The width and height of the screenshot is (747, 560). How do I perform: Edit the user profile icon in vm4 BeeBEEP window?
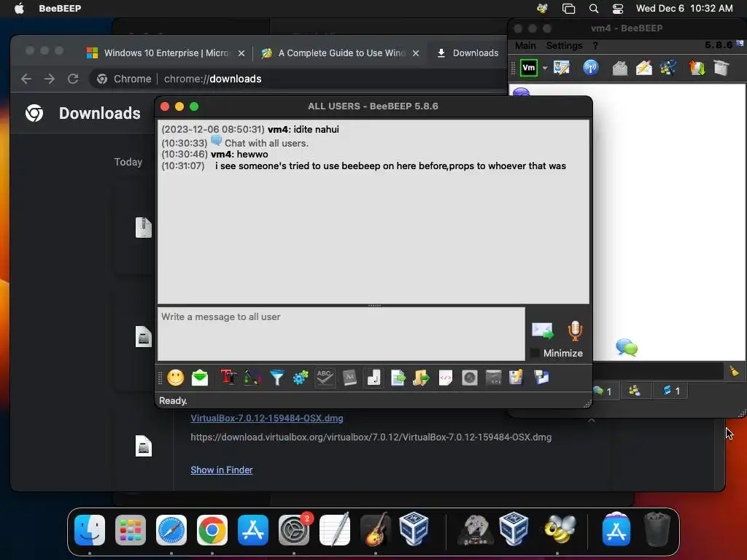pyautogui.click(x=562, y=68)
